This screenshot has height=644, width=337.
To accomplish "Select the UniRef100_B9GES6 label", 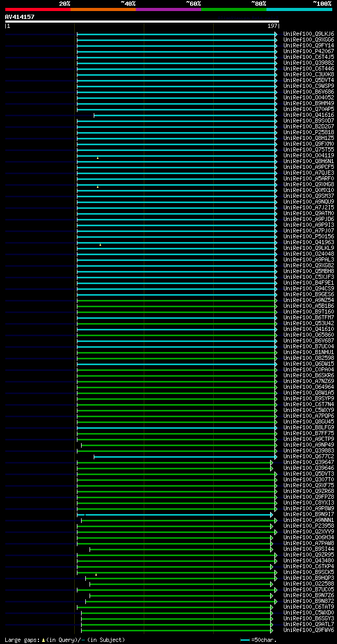I will (309, 294).
